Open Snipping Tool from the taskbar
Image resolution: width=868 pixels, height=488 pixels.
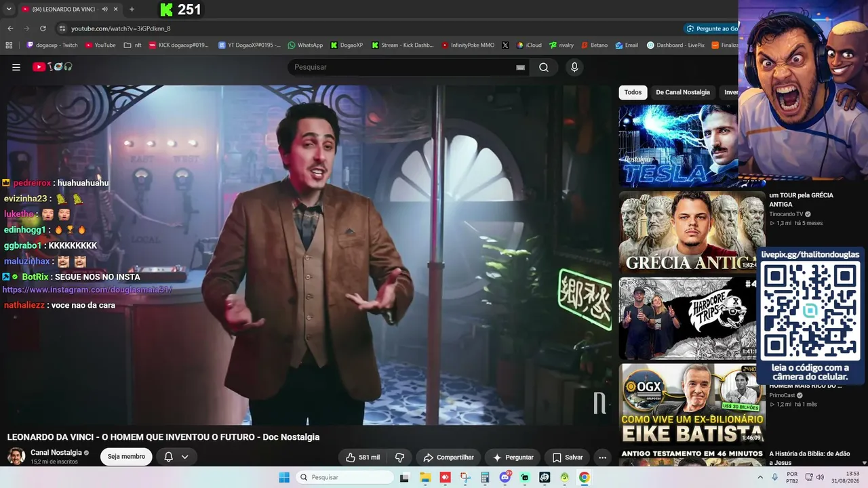pyautogui.click(x=465, y=477)
